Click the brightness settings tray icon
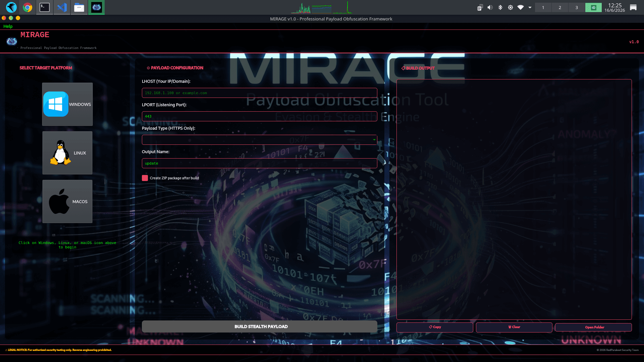The width and height of the screenshot is (644, 362). point(511,7)
